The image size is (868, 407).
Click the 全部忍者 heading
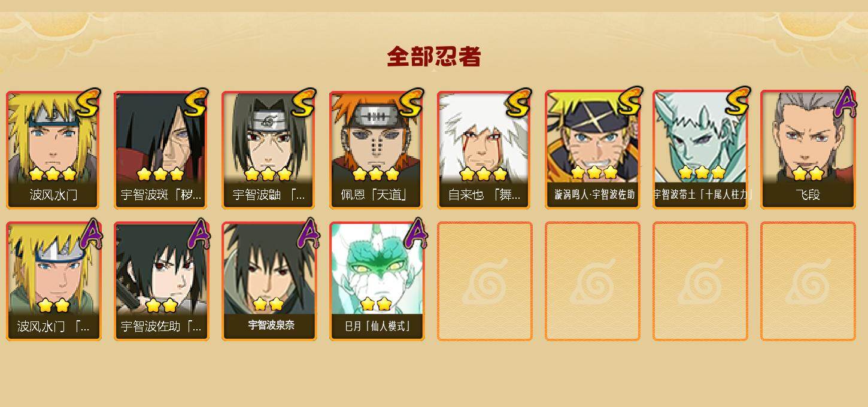pos(434,57)
